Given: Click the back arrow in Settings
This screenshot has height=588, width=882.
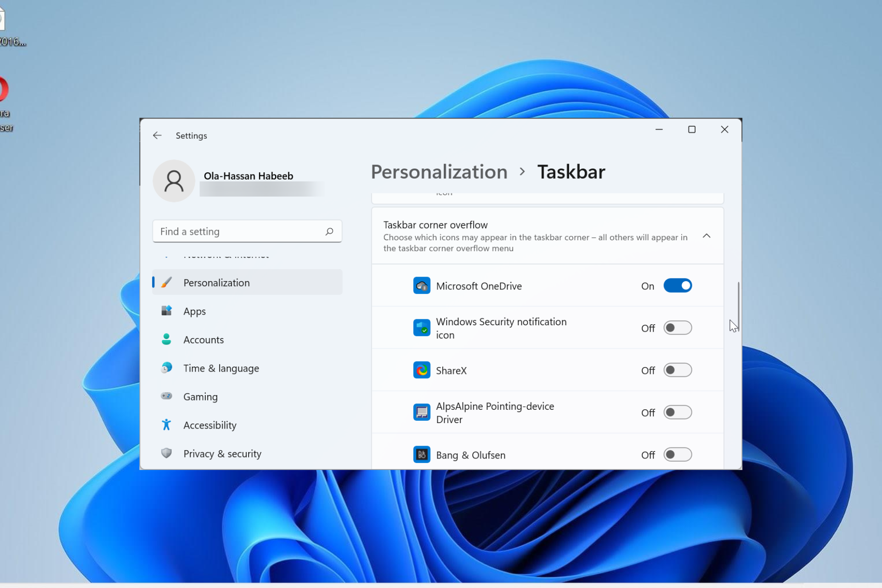Looking at the screenshot, I should 157,135.
